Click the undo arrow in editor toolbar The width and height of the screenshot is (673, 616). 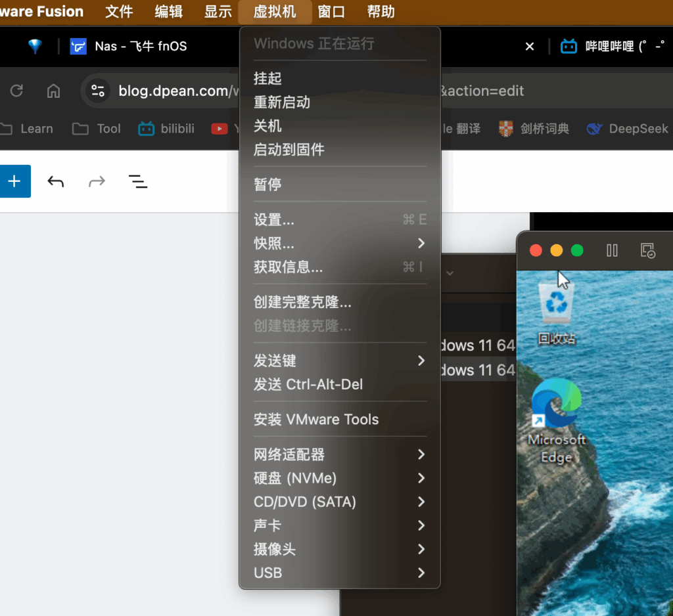tap(56, 182)
